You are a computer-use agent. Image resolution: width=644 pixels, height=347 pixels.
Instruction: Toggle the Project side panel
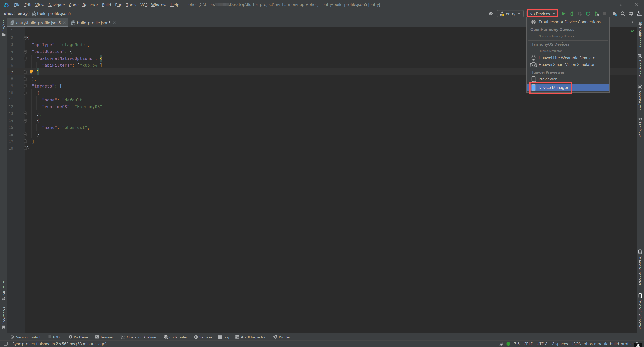4,28
